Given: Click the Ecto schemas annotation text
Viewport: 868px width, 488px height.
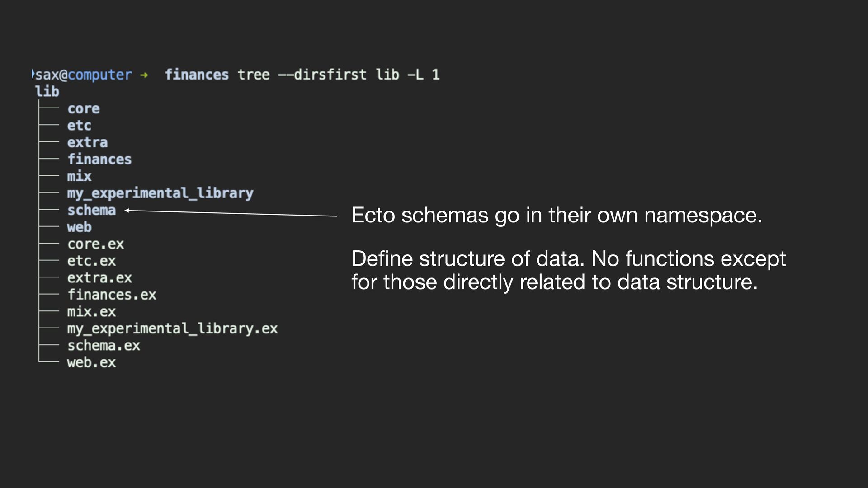Looking at the screenshot, I should click(557, 216).
